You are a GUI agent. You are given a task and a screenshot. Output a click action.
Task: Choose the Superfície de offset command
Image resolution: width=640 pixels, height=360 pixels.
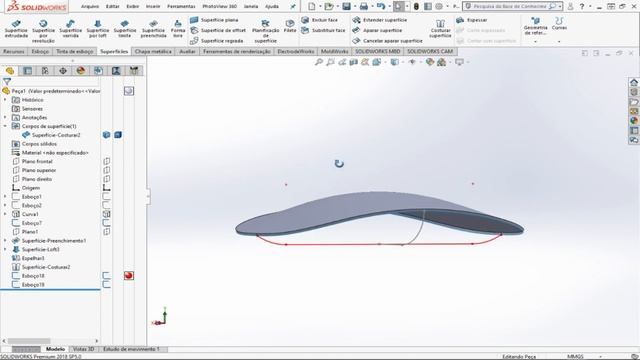click(218, 30)
